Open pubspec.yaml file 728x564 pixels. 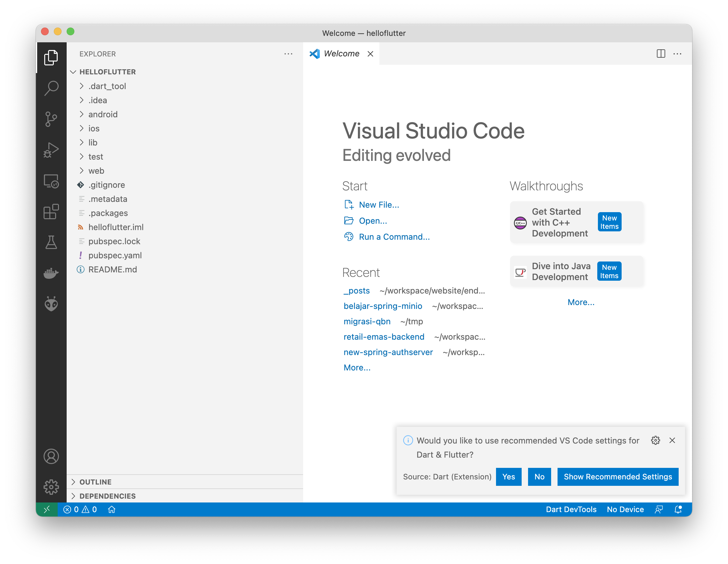point(185,255)
